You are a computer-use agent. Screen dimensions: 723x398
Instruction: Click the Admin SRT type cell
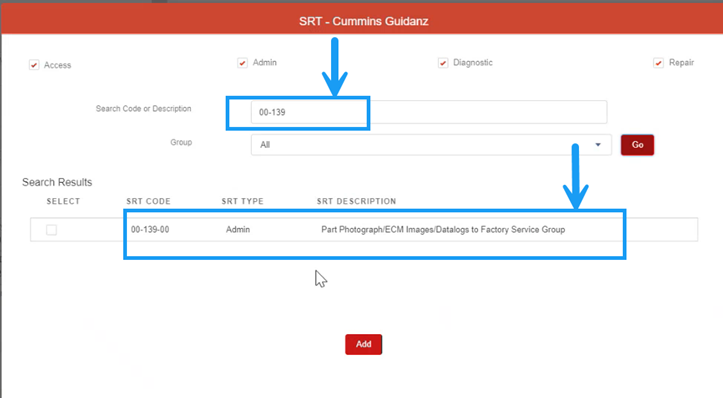click(x=238, y=229)
